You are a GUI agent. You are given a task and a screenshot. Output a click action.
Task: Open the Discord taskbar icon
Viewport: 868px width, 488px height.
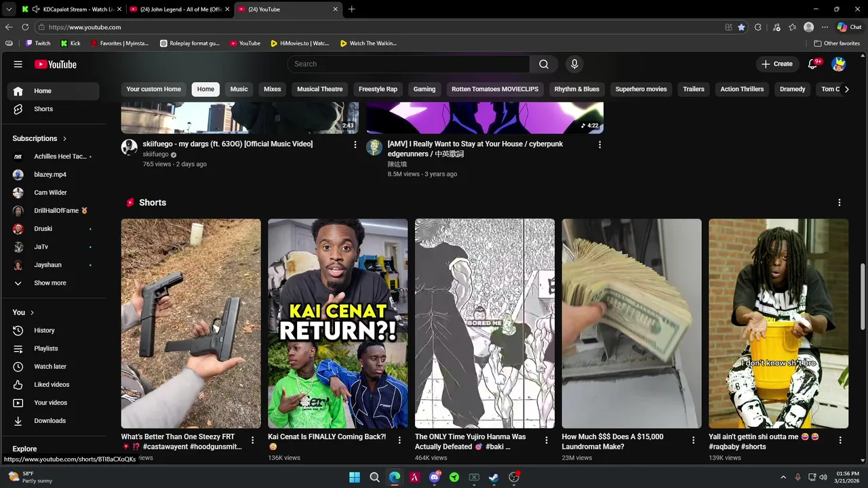(435, 477)
